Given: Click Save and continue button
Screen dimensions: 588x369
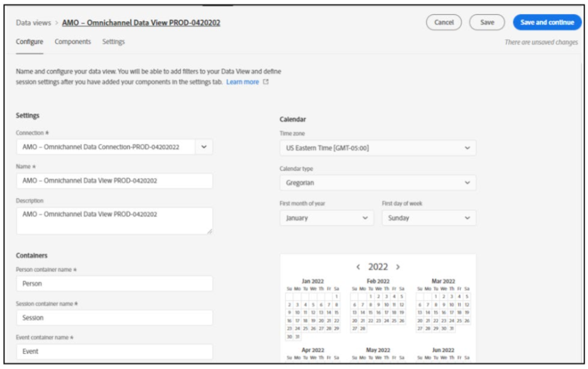Looking at the screenshot, I should click(547, 22).
